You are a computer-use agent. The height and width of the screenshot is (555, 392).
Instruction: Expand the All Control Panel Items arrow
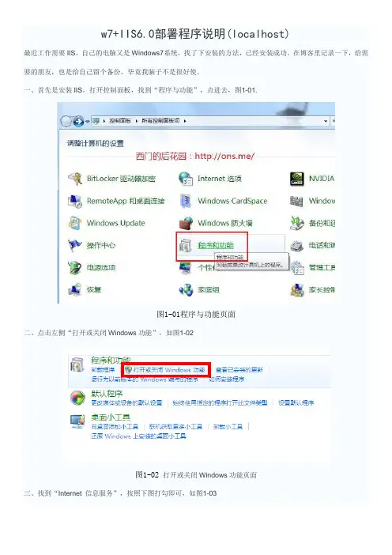tap(185, 121)
